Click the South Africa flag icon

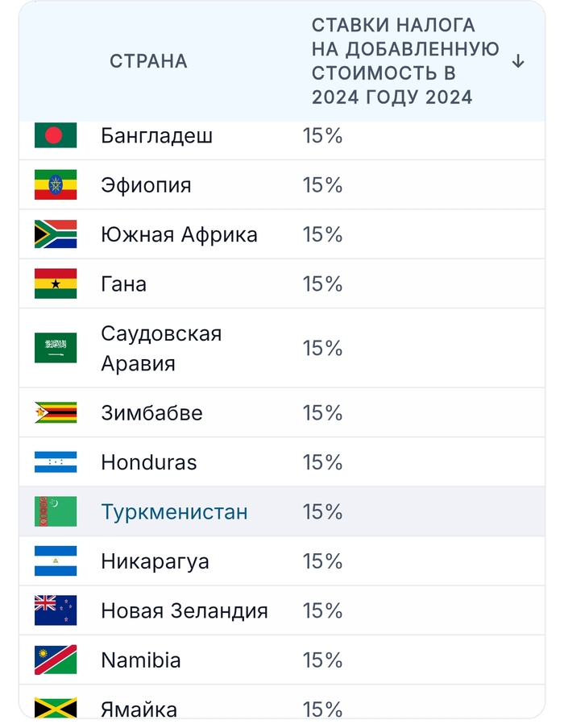pyautogui.click(x=56, y=234)
